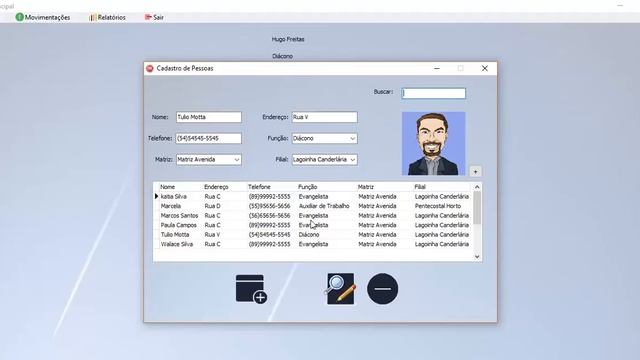
Task: Select the Marcela row
Action: point(313,206)
